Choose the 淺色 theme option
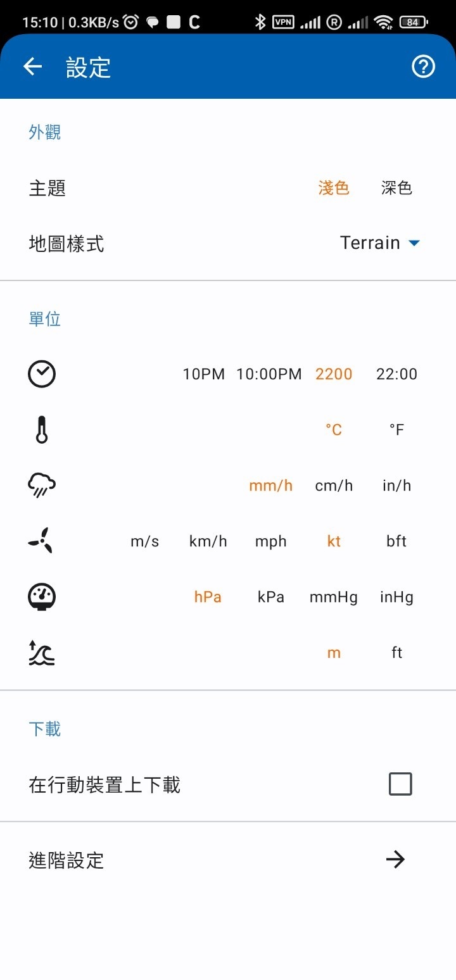The height and width of the screenshot is (980, 456). 334,188
